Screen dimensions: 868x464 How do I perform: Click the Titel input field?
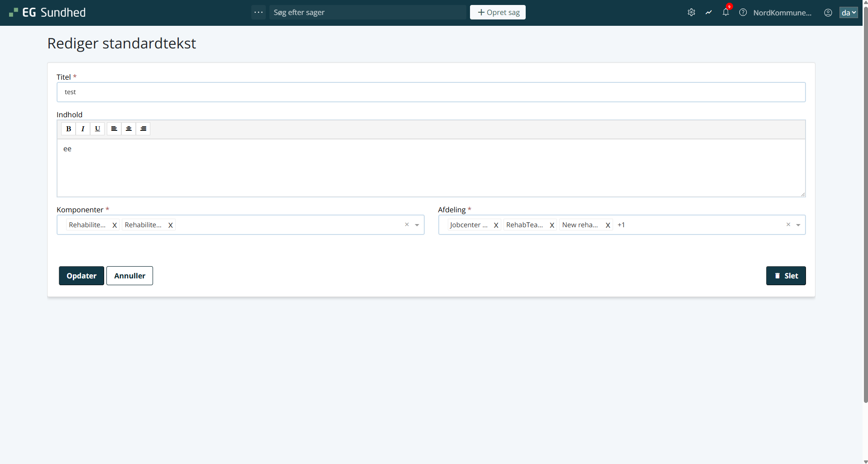pyautogui.click(x=431, y=92)
